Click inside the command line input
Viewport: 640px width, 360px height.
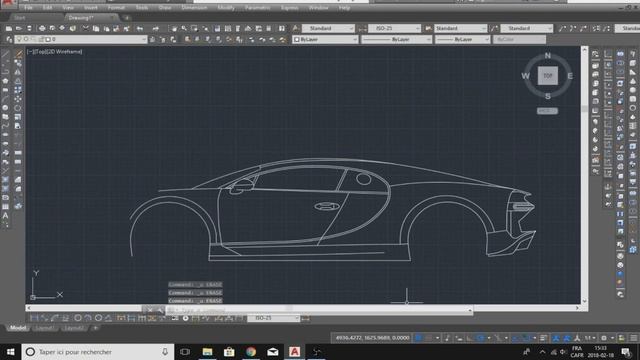[x=318, y=311]
